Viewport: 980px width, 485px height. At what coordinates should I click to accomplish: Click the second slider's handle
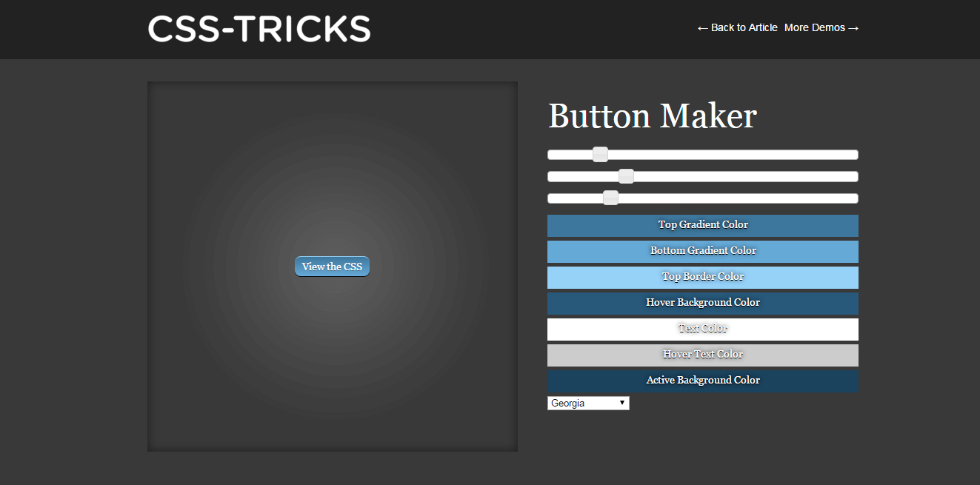(x=626, y=176)
